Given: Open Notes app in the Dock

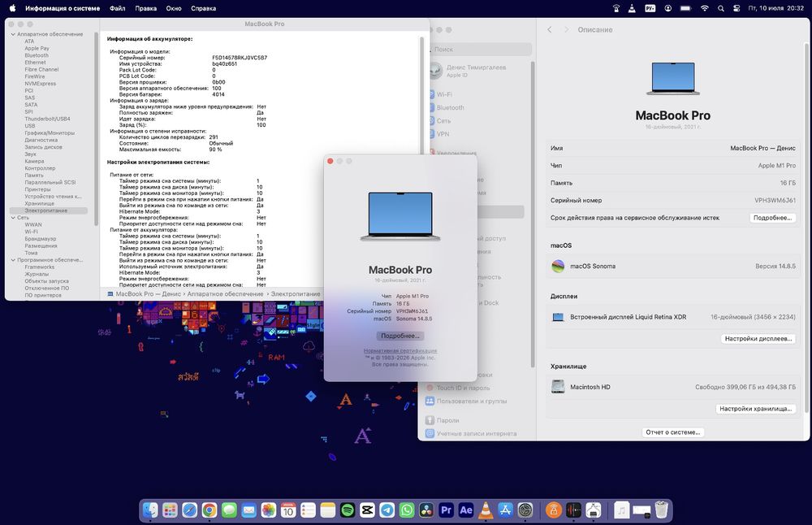Looking at the screenshot, I should pos(328,510).
